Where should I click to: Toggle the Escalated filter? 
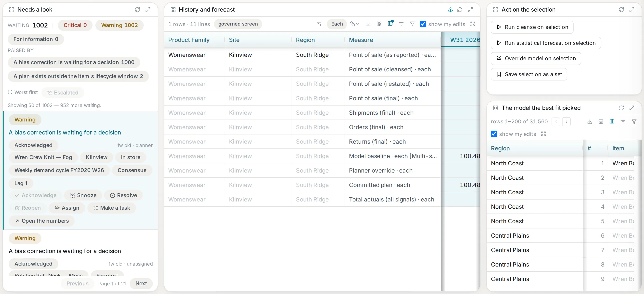63,93
